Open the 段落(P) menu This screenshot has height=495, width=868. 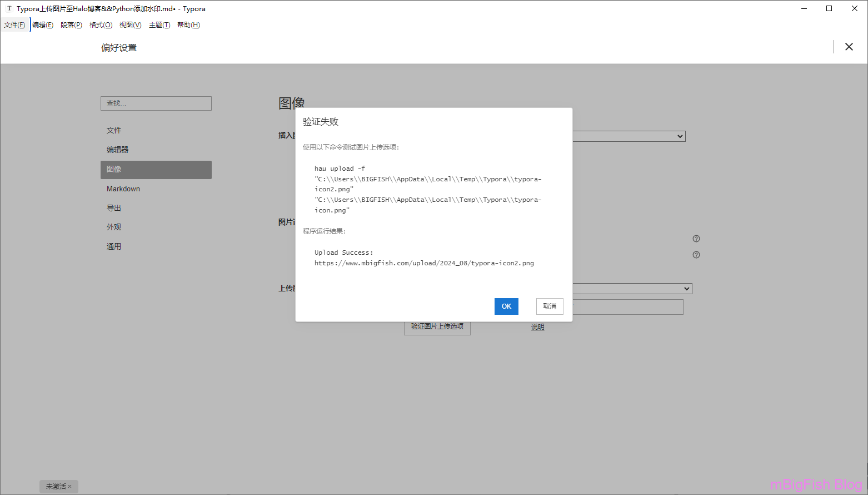[x=71, y=25]
